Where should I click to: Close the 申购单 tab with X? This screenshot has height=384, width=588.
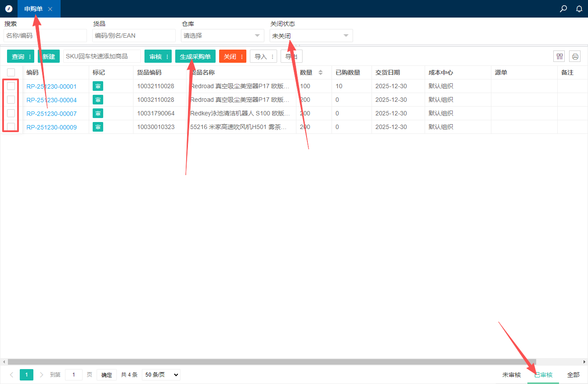(50, 9)
